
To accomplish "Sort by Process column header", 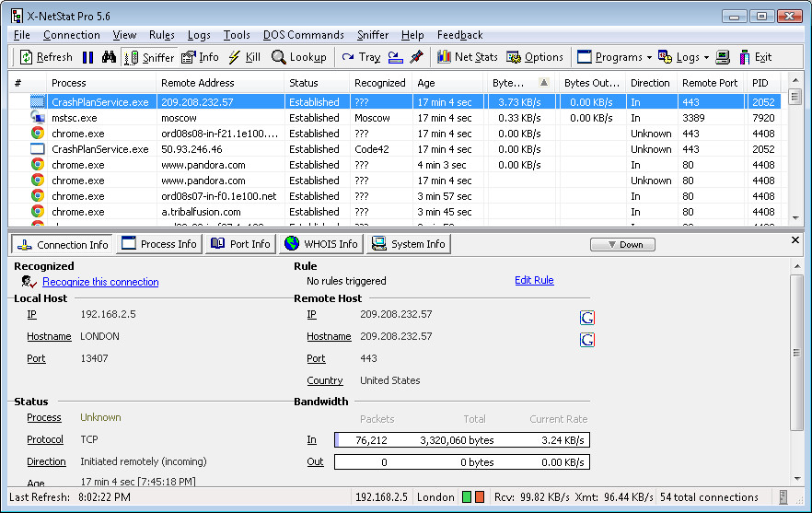I will click(101, 83).
